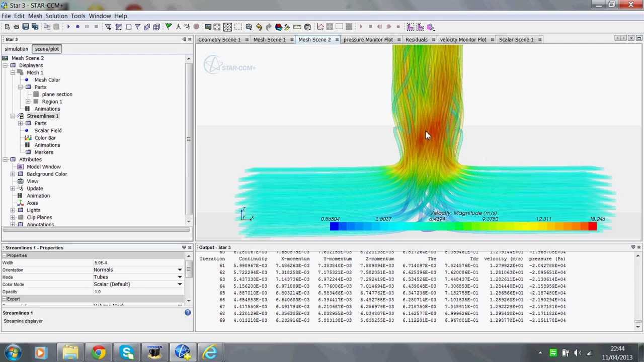This screenshot has height=362, width=644.
Task: Expand the Lights tree node
Action: (x=13, y=210)
